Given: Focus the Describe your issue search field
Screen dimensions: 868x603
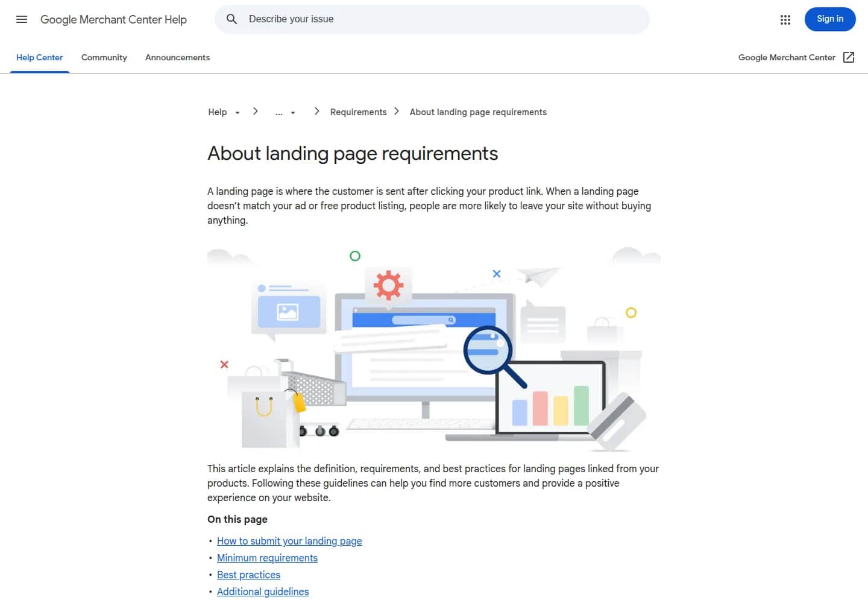Looking at the screenshot, I should pyautogui.click(x=432, y=19).
